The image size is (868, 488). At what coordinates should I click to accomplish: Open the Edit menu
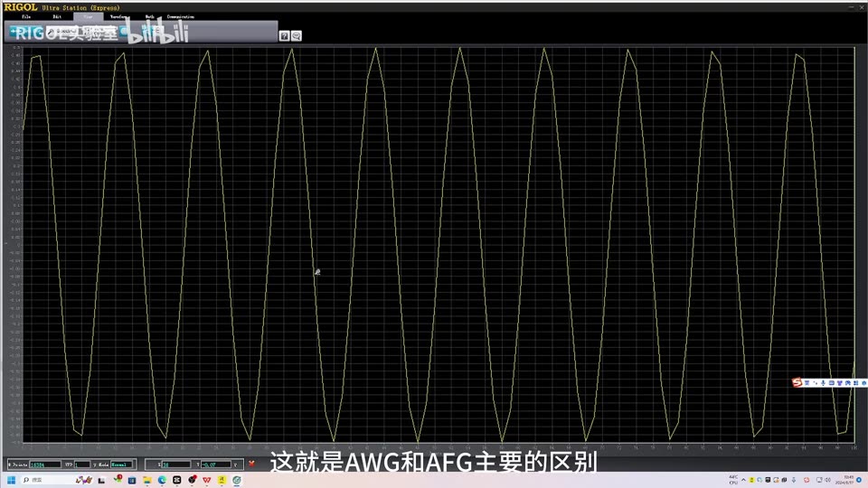(57, 16)
